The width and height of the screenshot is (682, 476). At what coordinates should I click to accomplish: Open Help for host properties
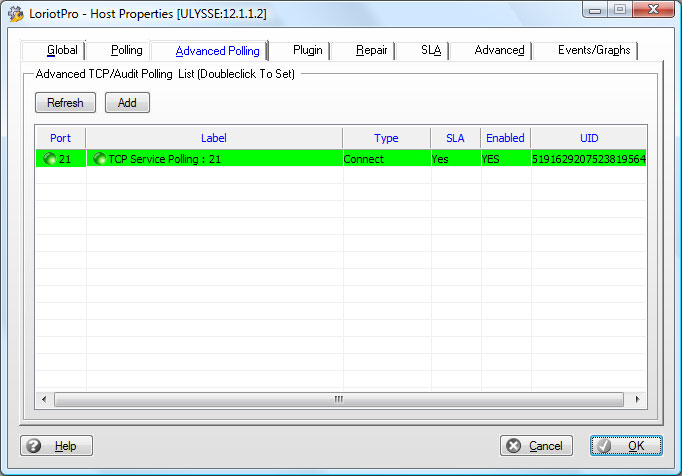coord(57,446)
